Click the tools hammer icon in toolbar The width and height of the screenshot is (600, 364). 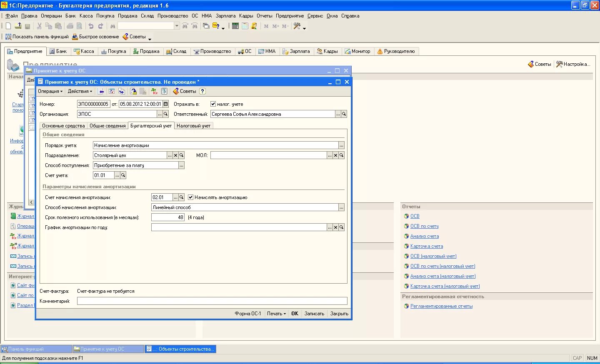pos(297,26)
